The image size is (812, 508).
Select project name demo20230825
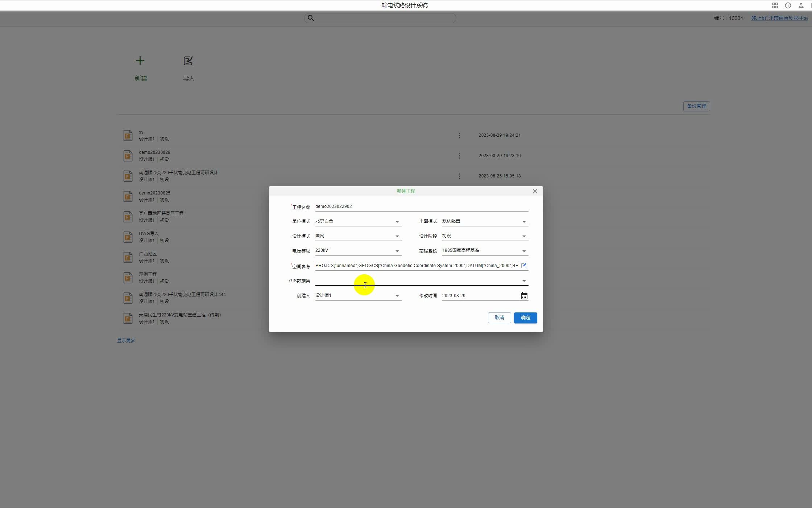pyautogui.click(x=154, y=193)
